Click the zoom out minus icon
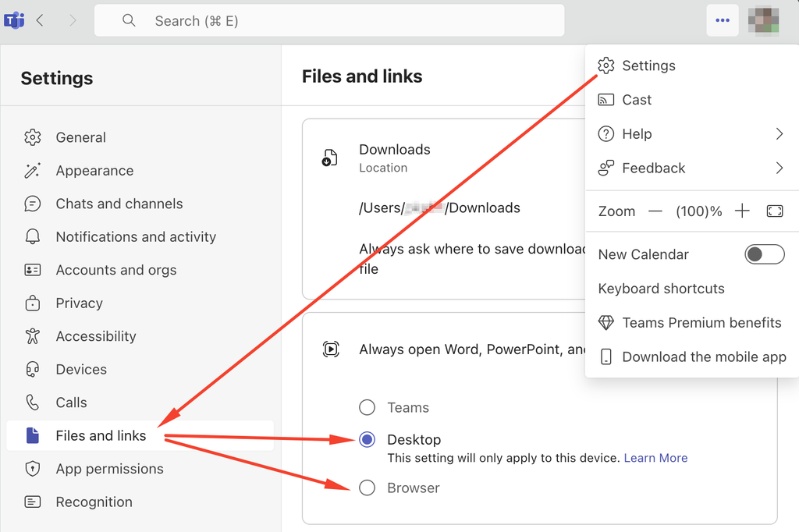The height and width of the screenshot is (532, 799). (x=655, y=211)
